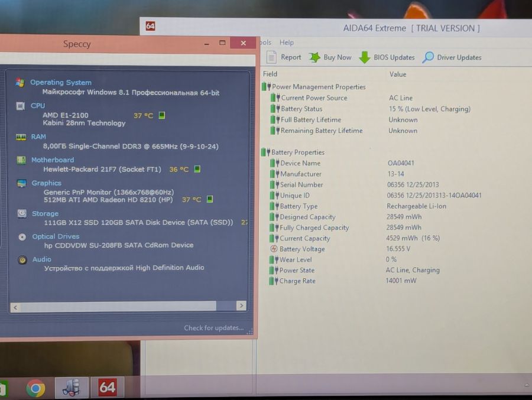Click the Speccy window resize grip
Viewport: 532px width, 400px height.
(x=250, y=331)
